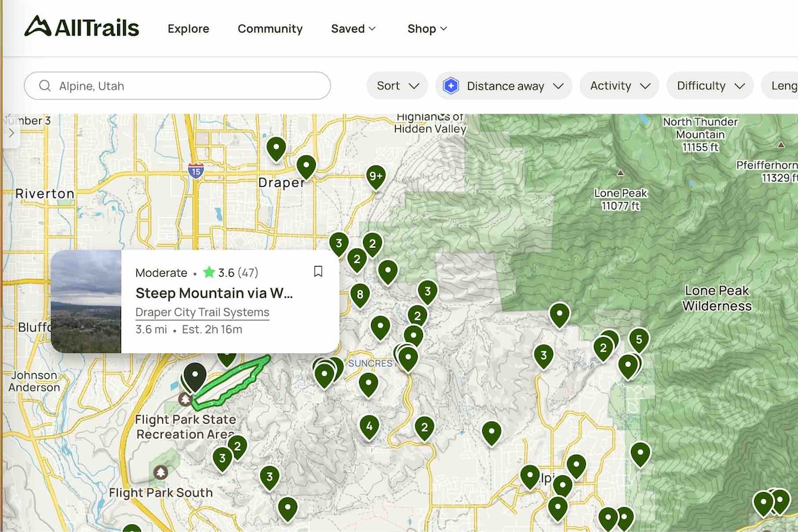
Task: Click the green highlighted trail route
Action: tap(230, 384)
